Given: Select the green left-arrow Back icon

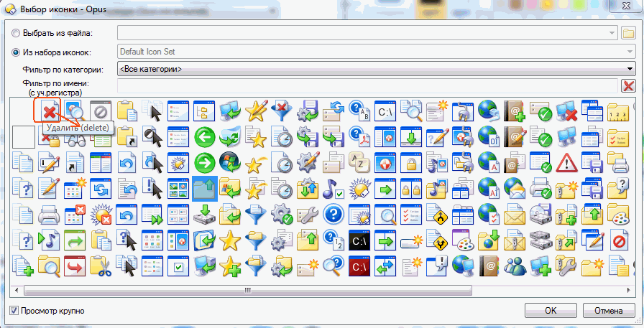Looking at the screenshot, I should tap(204, 136).
